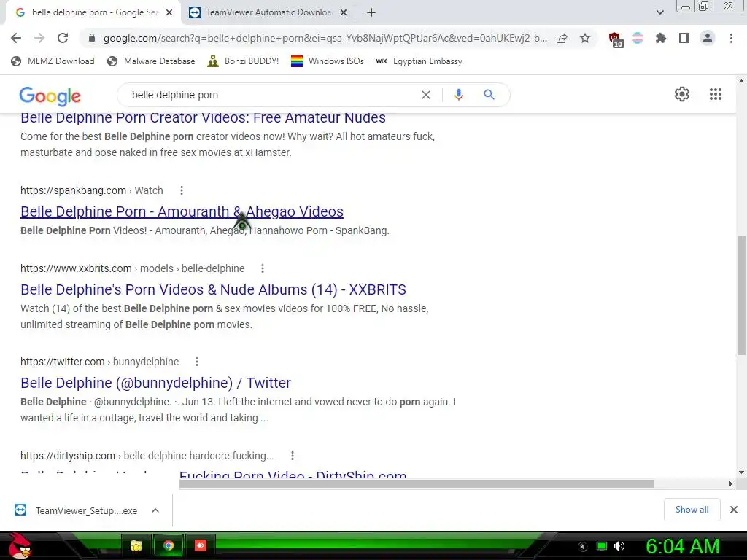This screenshot has width=747, height=560.
Task: Open Google quick settings gear
Action: point(682,94)
